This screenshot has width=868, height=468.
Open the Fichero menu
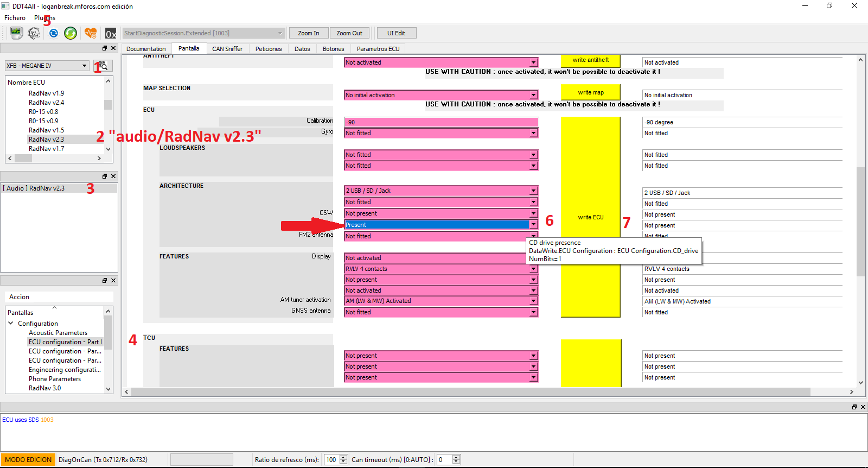15,18
